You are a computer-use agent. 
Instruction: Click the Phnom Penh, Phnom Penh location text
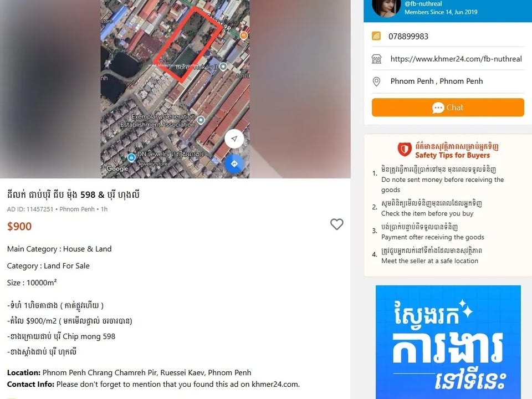(436, 81)
